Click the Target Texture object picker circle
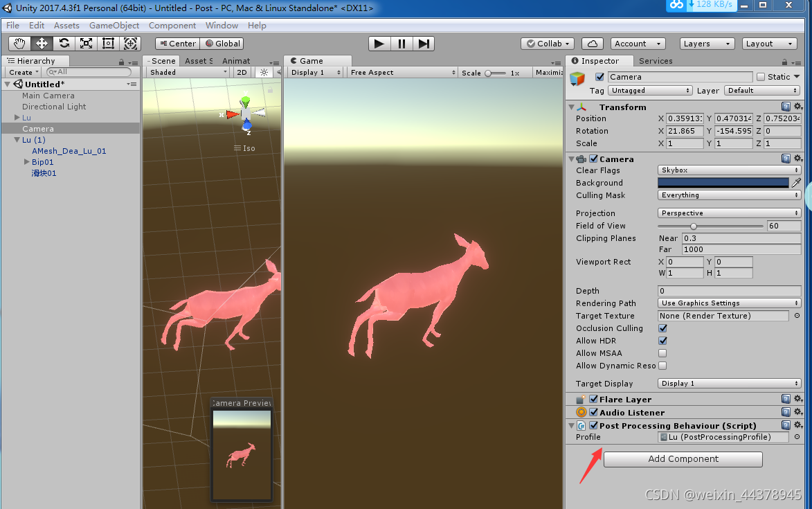 pyautogui.click(x=797, y=315)
